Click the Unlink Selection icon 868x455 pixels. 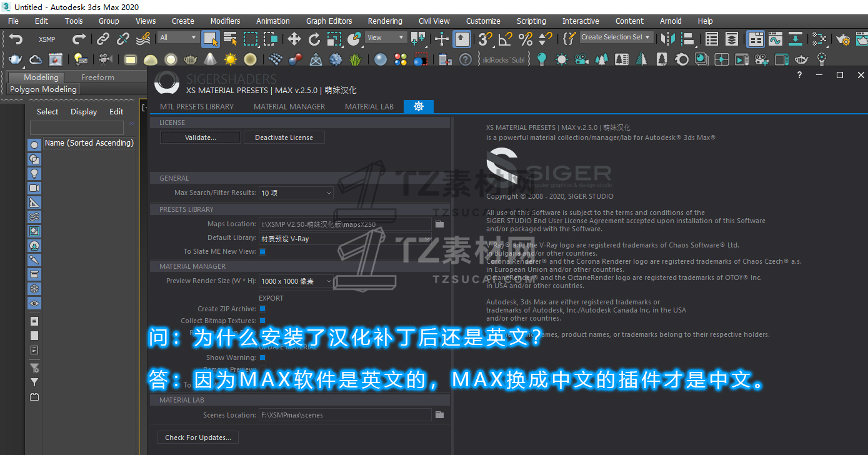pyautogui.click(x=123, y=39)
